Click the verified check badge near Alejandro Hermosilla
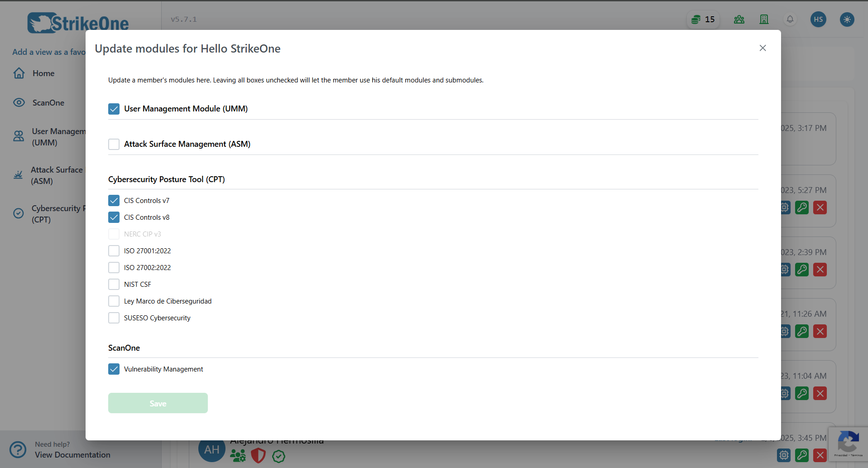868x468 pixels. pyautogui.click(x=278, y=456)
